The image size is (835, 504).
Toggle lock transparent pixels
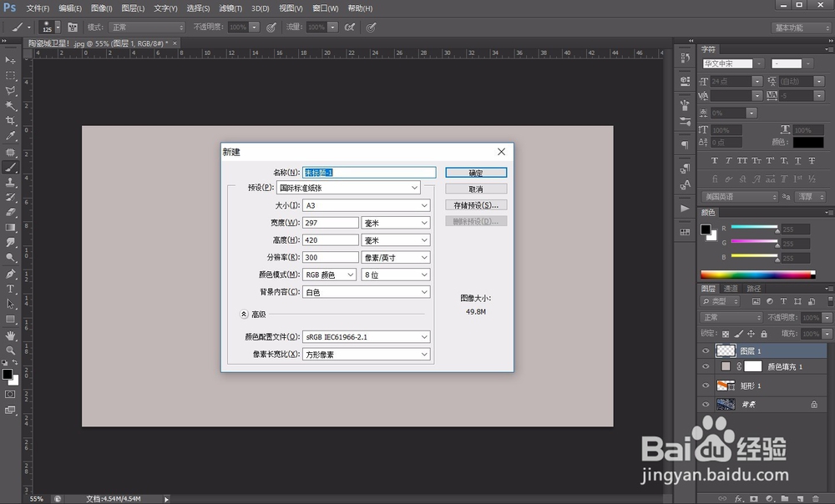pyautogui.click(x=726, y=334)
